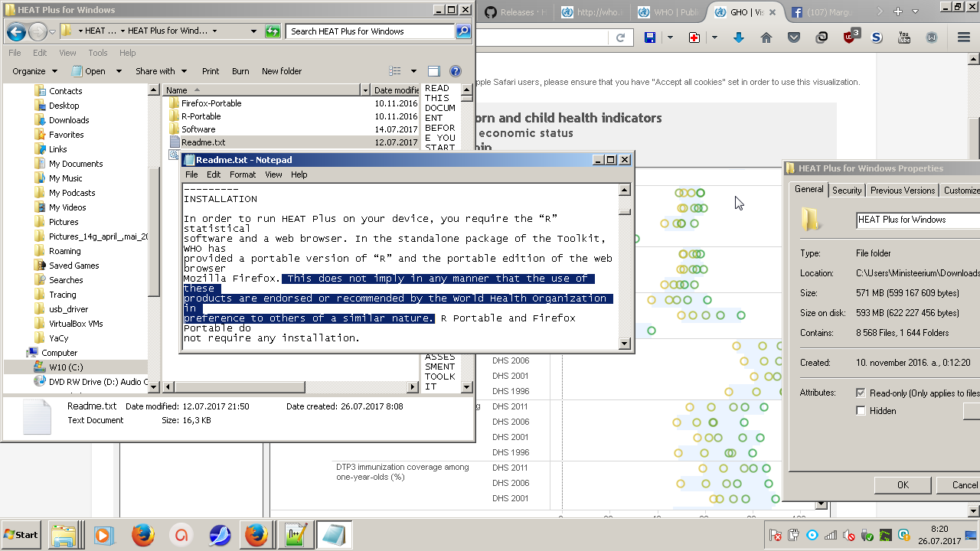Image resolution: width=980 pixels, height=551 pixels.
Task: Click the blue floppy save icon in Firefox
Action: [x=650, y=37]
